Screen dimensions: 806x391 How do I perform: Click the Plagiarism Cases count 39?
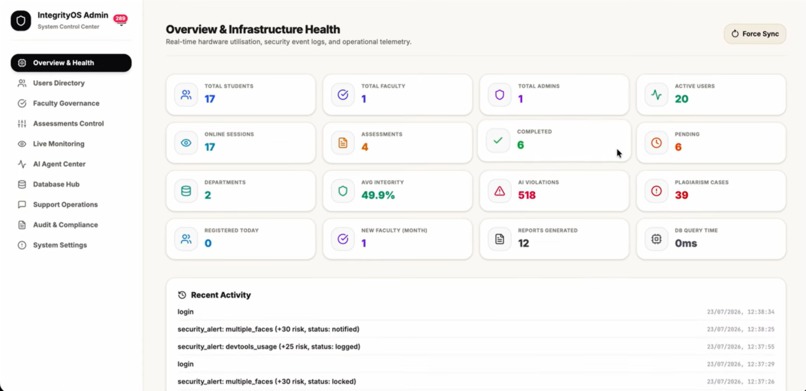[x=682, y=195]
